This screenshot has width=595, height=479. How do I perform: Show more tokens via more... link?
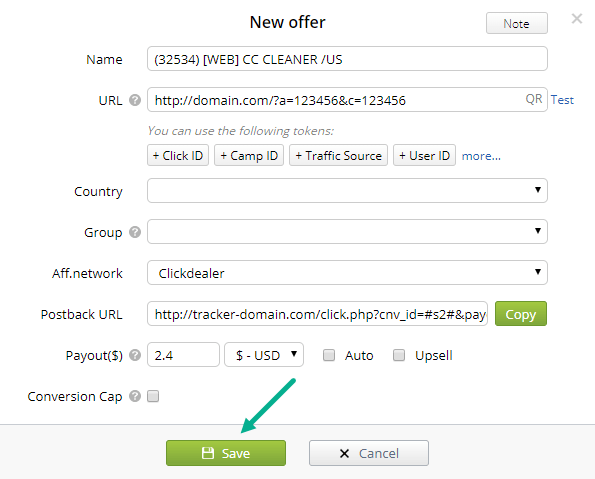pos(481,156)
